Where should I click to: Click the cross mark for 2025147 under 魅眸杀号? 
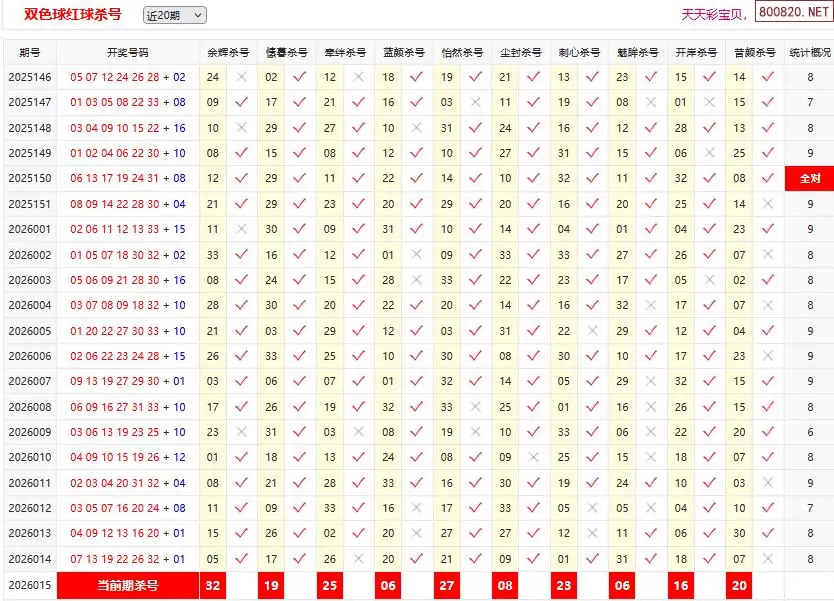coord(651,102)
